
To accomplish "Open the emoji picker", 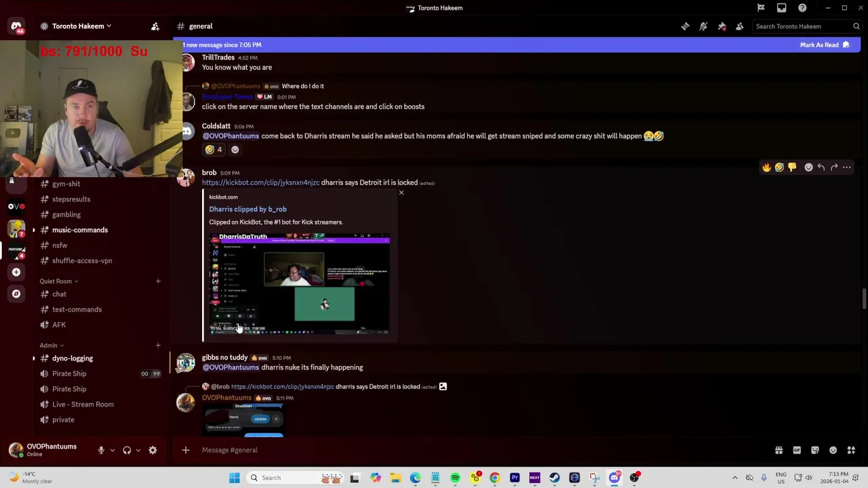I will click(x=833, y=450).
